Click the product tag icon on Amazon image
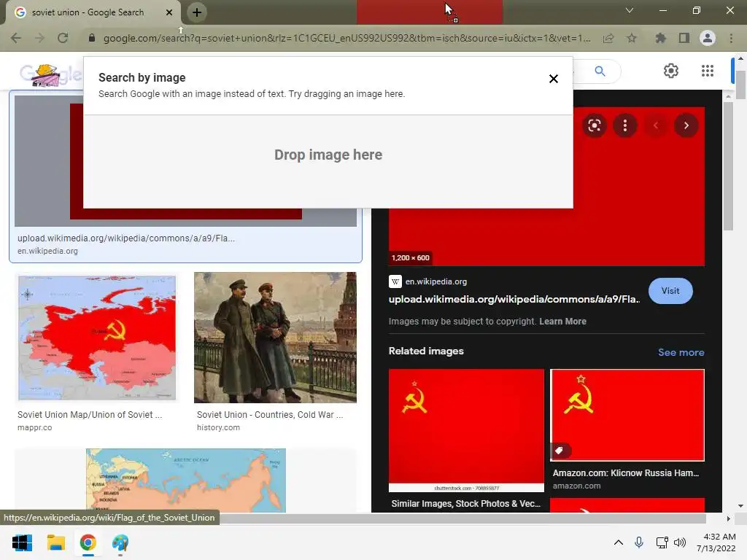747x560 pixels. tap(559, 451)
